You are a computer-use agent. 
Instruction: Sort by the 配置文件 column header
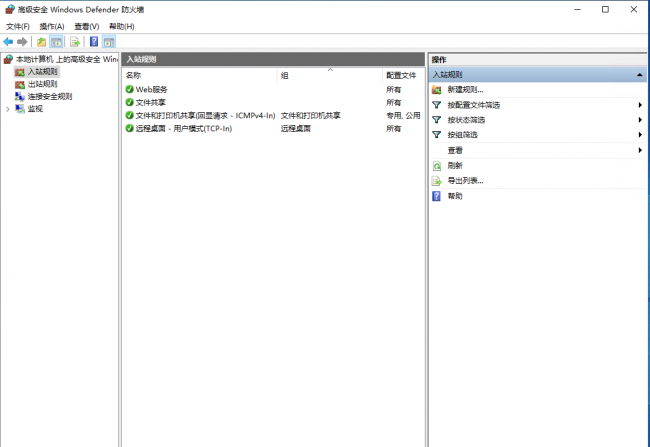tap(402, 75)
